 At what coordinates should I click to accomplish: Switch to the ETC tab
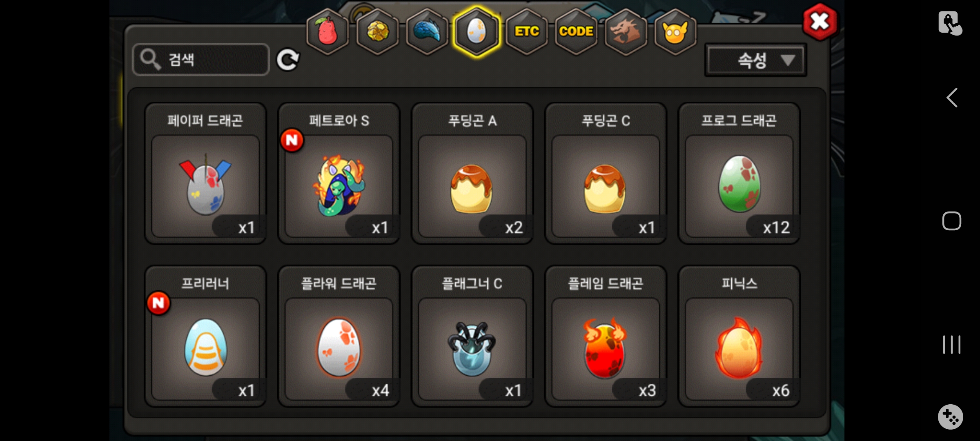pos(527,32)
